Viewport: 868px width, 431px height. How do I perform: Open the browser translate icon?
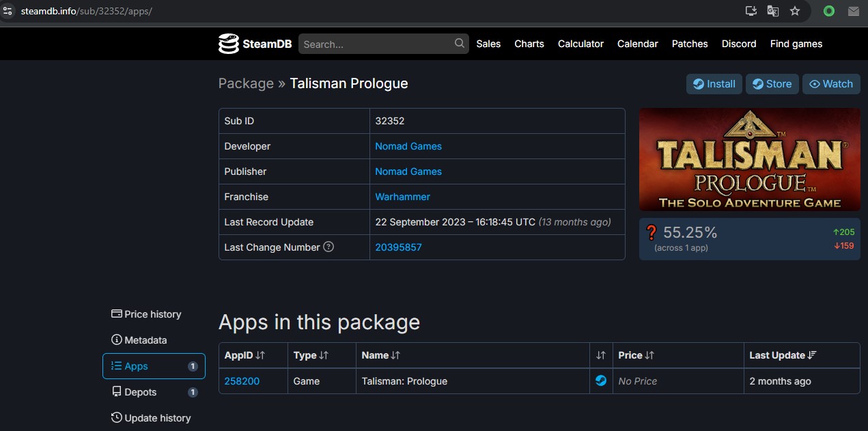(x=773, y=11)
